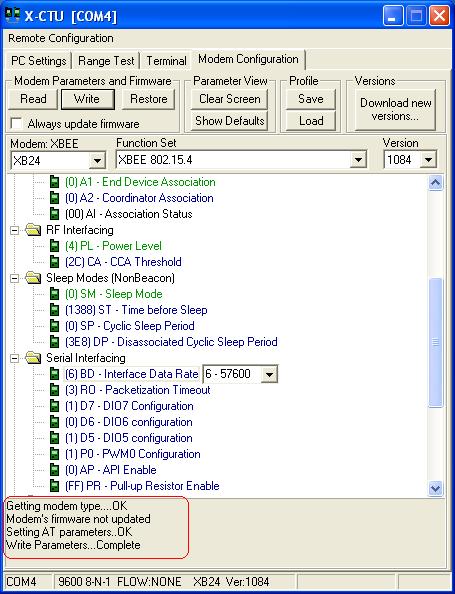The height and width of the screenshot is (594, 455).
Task: Click Download new versions button
Action: [396, 109]
